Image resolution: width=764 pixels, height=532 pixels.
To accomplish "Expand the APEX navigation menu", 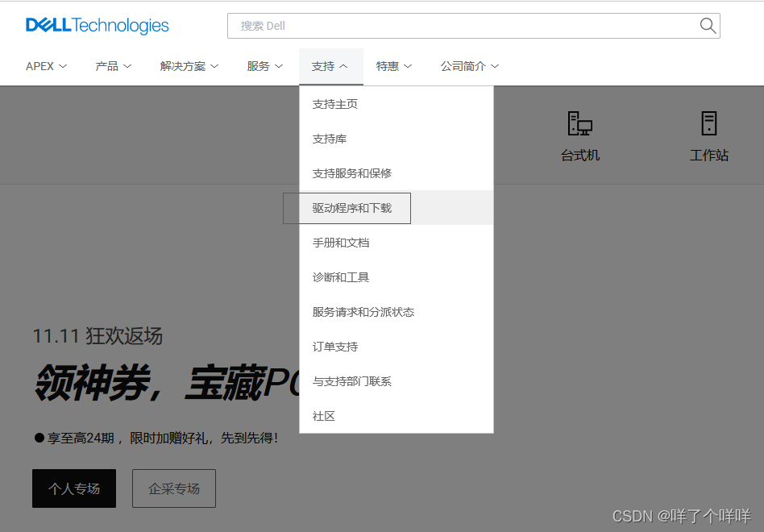I will (x=46, y=66).
